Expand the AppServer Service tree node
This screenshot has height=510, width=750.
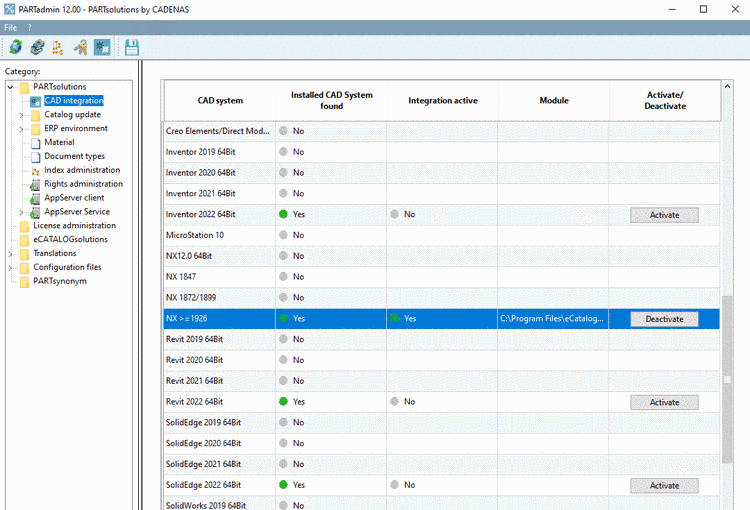tap(21, 212)
